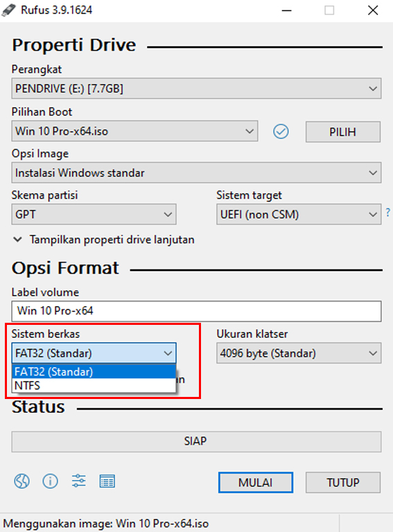Open the Skema partisi GPT dropdown
This screenshot has width=393, height=532.
coord(94,215)
